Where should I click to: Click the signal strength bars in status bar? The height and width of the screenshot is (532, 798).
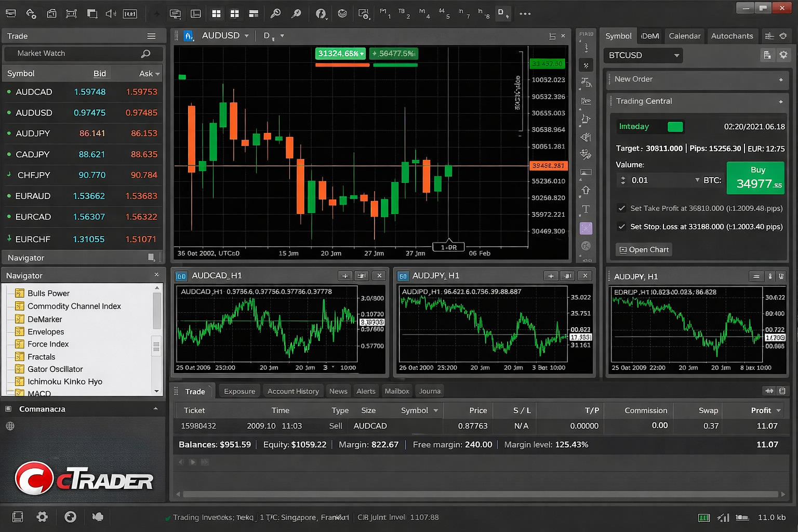click(723, 517)
